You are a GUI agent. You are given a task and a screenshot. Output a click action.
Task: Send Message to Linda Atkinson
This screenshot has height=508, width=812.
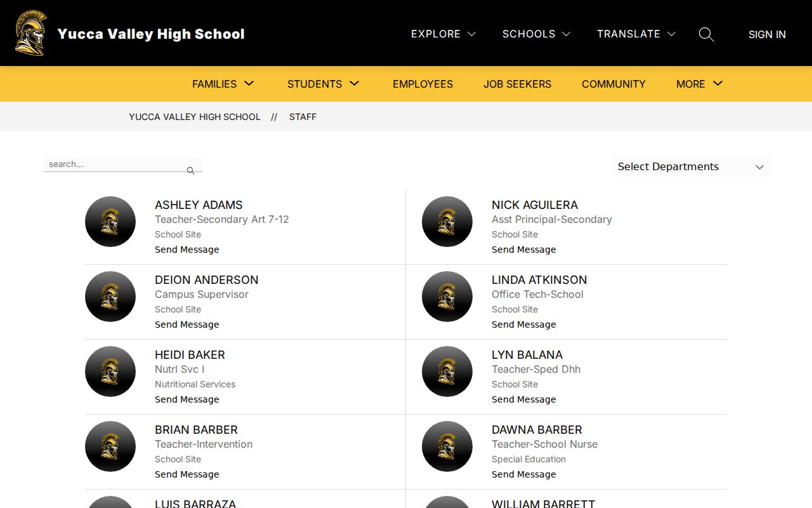pos(524,324)
